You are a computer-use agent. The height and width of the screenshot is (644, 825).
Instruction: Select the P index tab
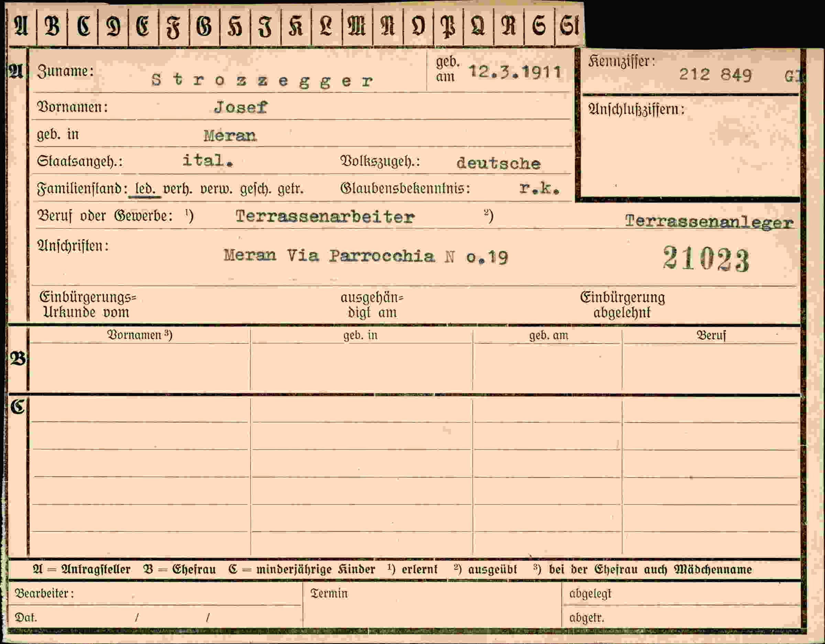click(448, 26)
